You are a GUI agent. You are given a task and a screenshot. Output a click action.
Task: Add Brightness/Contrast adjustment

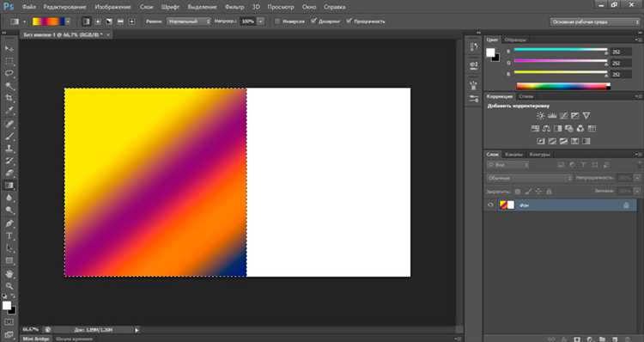[x=540, y=116]
